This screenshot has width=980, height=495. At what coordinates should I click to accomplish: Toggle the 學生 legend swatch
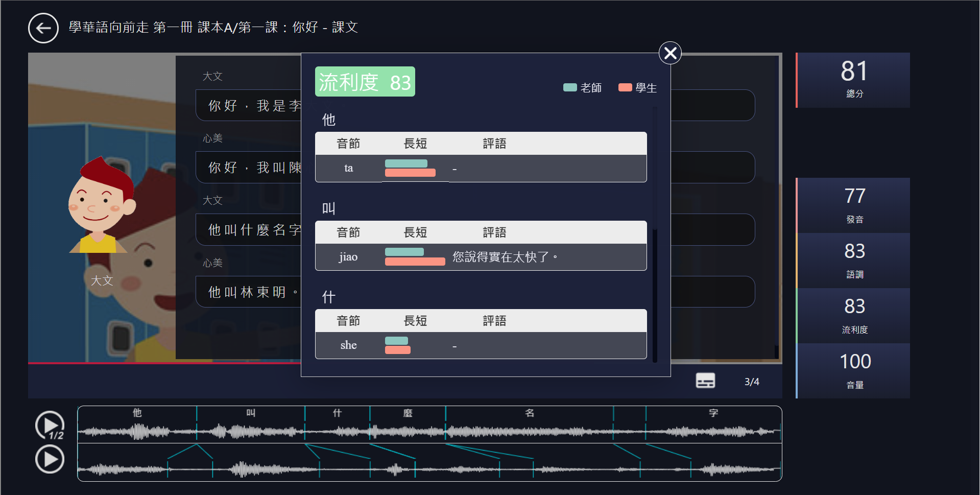pyautogui.click(x=625, y=87)
